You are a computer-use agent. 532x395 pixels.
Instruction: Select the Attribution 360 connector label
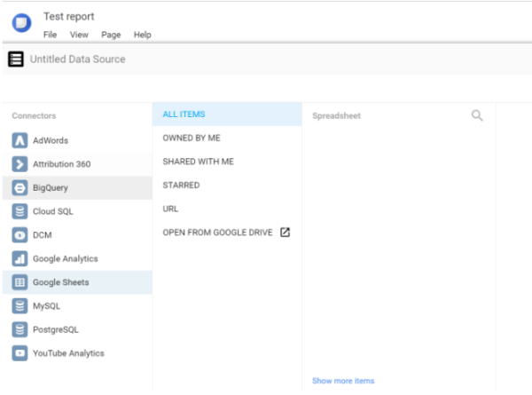coord(62,164)
